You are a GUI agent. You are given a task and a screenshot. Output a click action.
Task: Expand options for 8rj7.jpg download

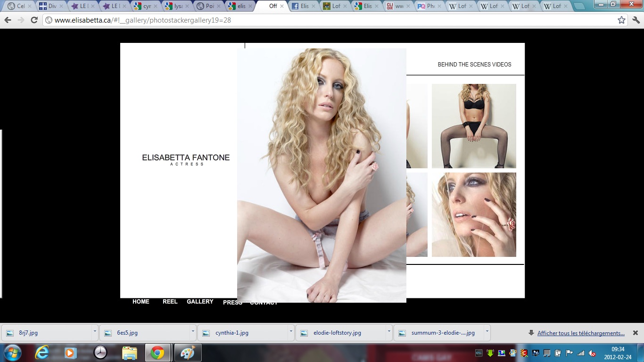pos(95,332)
